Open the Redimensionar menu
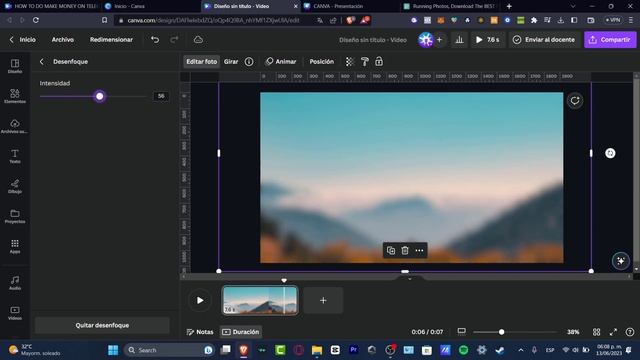This screenshot has width=640, height=360. [111, 40]
